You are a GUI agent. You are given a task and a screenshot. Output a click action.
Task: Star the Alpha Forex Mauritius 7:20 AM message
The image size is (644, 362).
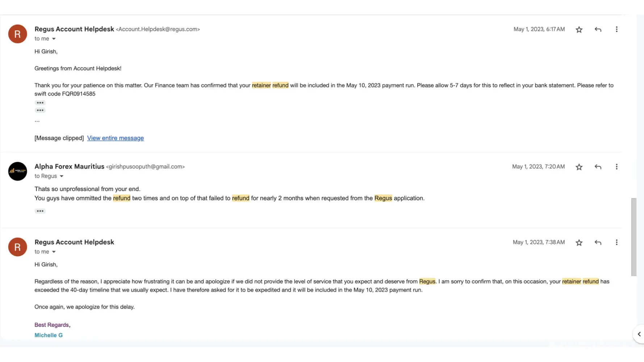579,167
